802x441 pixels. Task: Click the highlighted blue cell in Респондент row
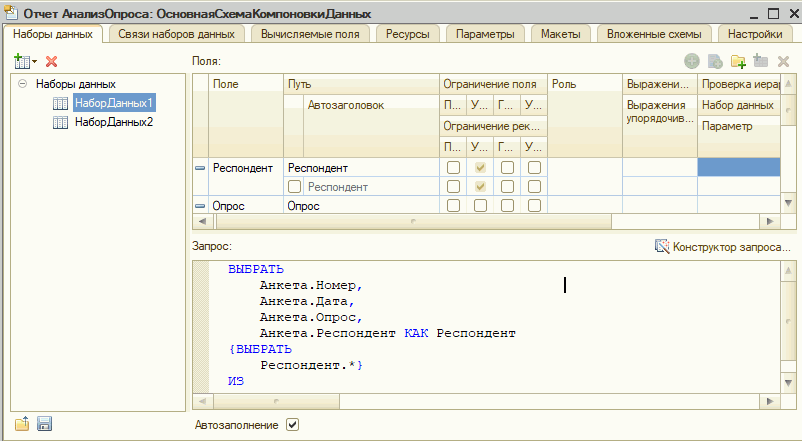coord(739,167)
